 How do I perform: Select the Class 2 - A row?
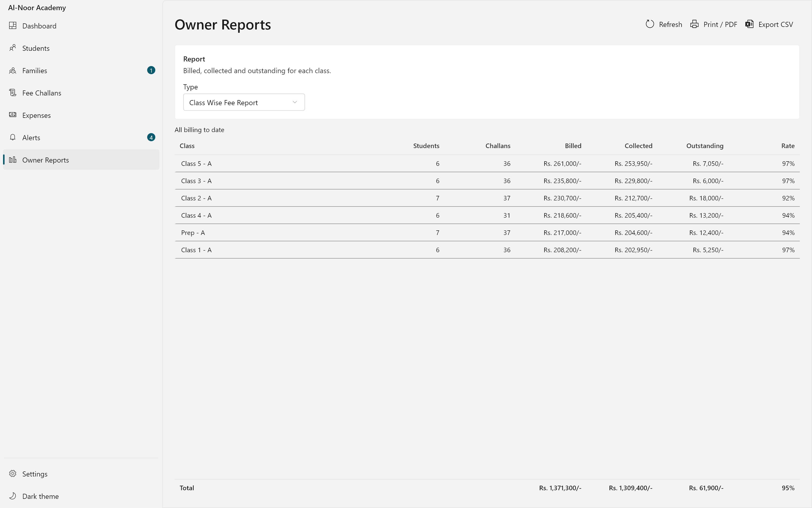coord(487,198)
